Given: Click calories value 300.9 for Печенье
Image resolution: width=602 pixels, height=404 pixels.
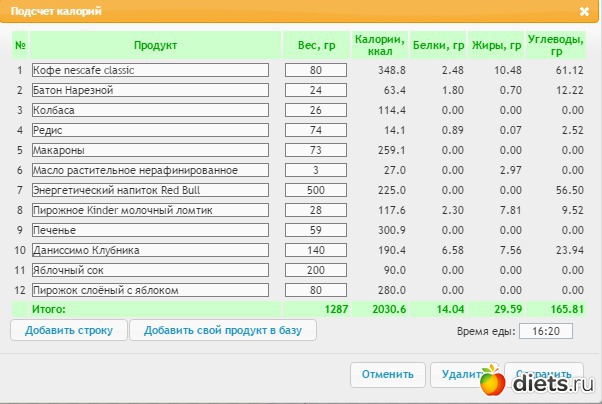Looking at the screenshot, I should click(x=392, y=230).
